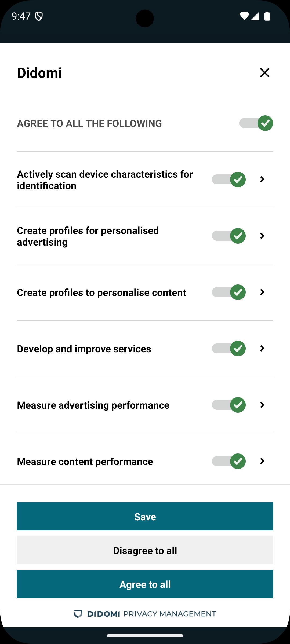This screenshot has height=644, width=290.
Task: Show Measure advertising performance details arrow
Action: pos(262,405)
